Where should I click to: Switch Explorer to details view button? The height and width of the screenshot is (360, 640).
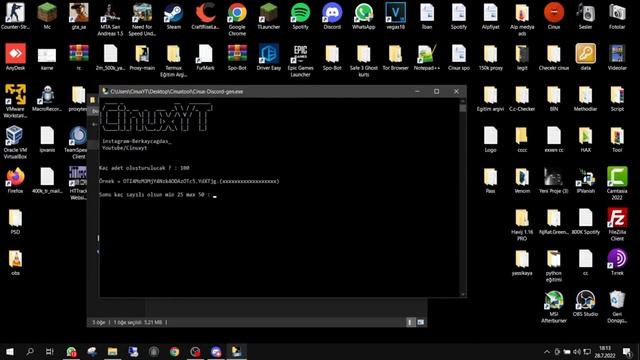tap(410, 322)
